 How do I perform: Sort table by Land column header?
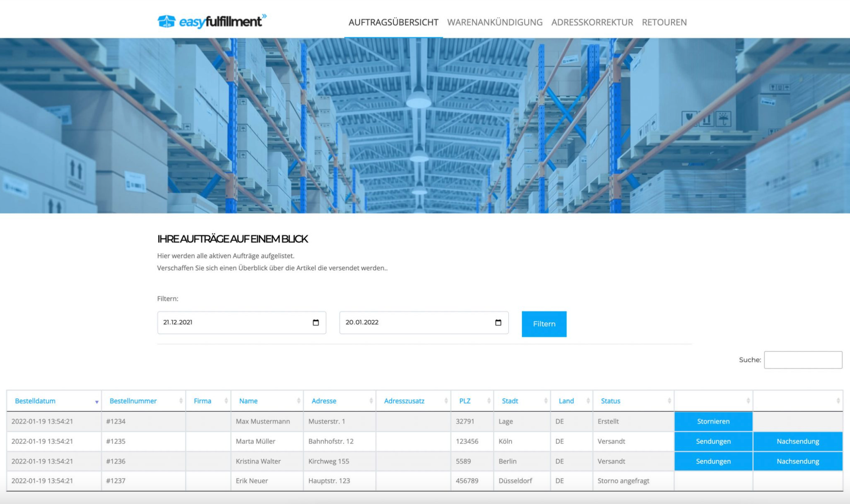tap(566, 401)
